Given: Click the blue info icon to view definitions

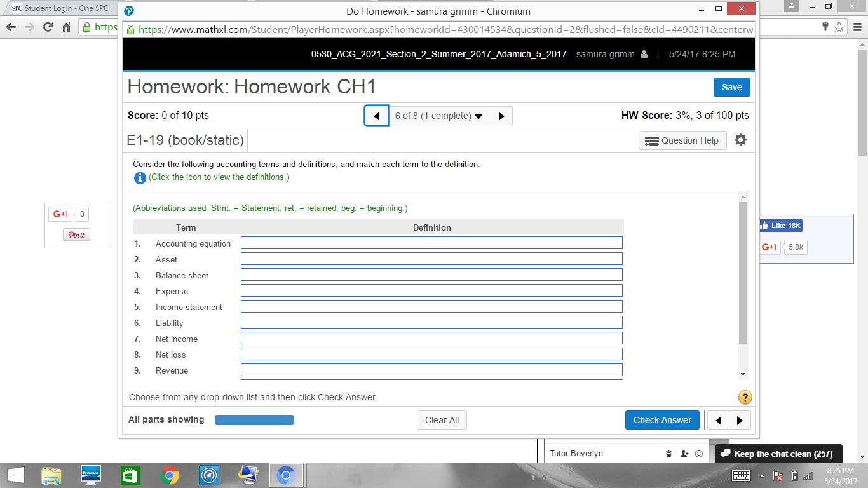Looking at the screenshot, I should tap(140, 178).
